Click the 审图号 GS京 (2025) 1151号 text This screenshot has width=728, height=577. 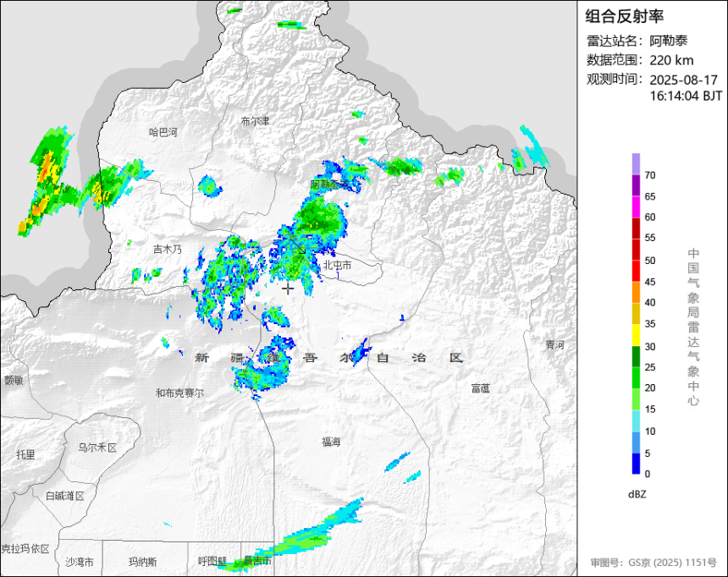[654, 563]
